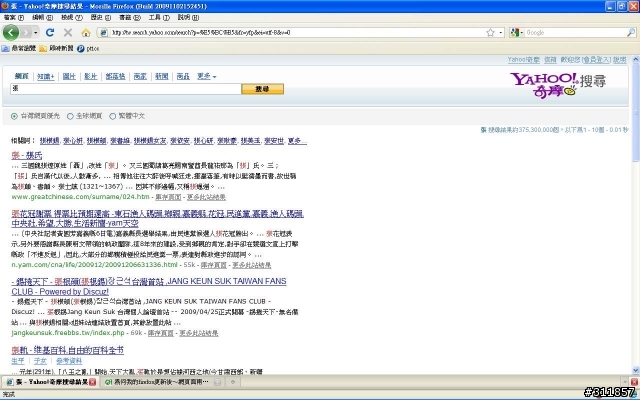Select the 台灣網頁優先 radio button
The height and width of the screenshot is (400, 640).
point(14,116)
